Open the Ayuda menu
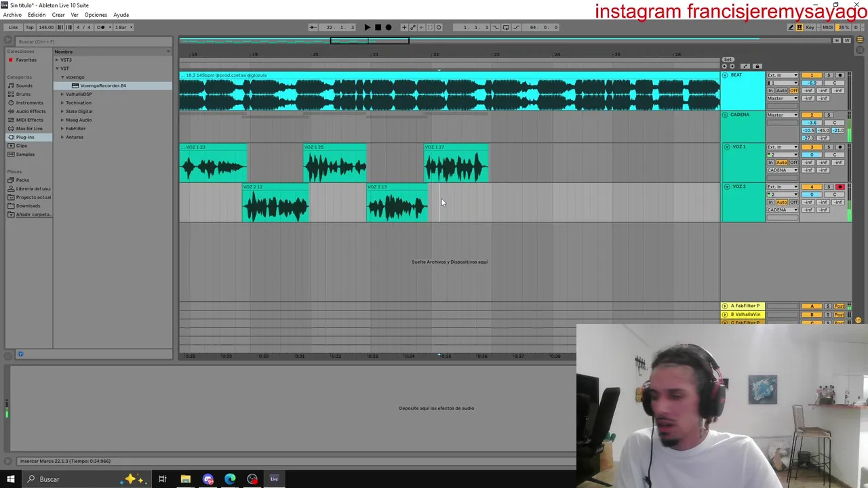The height and width of the screenshot is (488, 868). tap(121, 15)
